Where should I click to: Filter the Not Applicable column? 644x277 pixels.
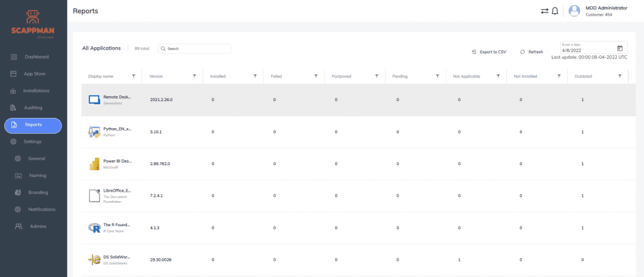tap(498, 76)
